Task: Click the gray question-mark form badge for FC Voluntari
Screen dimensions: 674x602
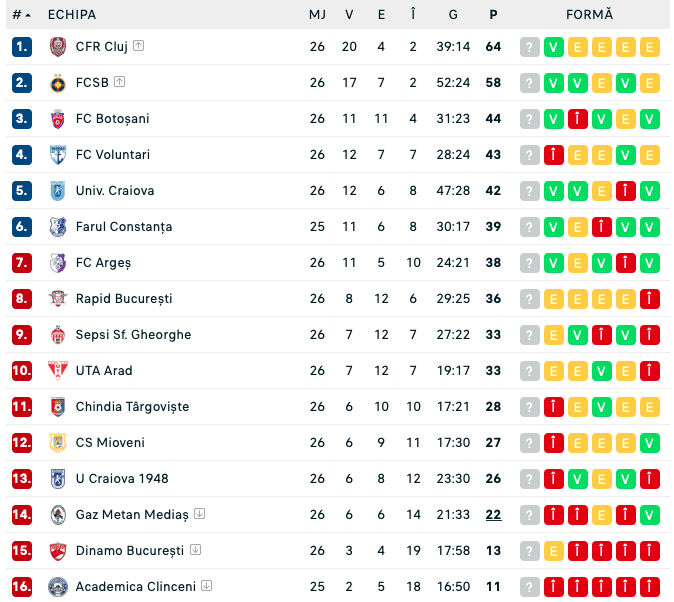Action: pos(529,155)
